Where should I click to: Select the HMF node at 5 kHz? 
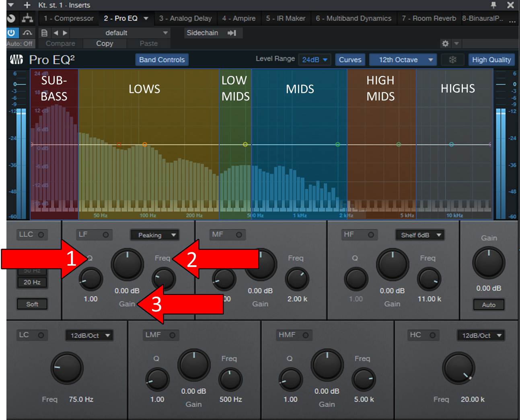click(399, 144)
